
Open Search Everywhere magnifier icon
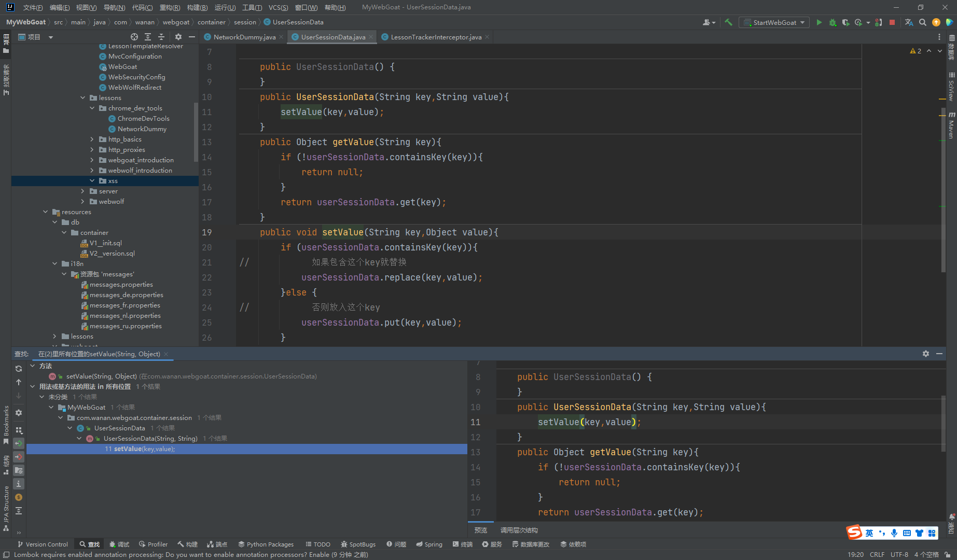[x=922, y=22]
